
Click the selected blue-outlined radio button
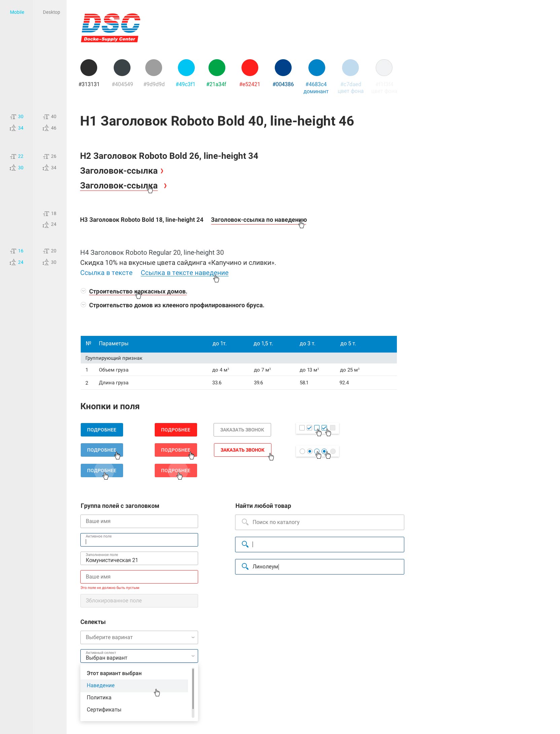pos(324,451)
